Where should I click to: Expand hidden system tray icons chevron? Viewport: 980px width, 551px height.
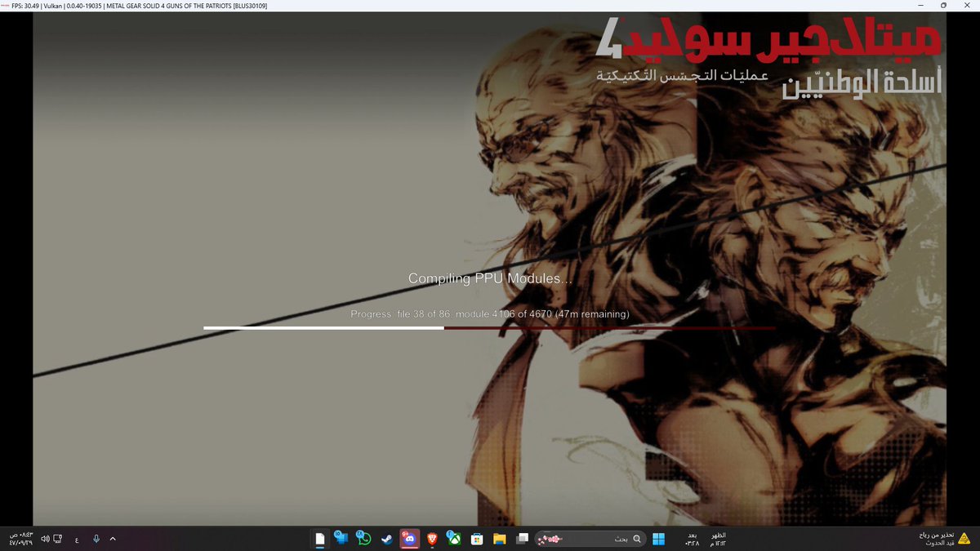[113, 539]
